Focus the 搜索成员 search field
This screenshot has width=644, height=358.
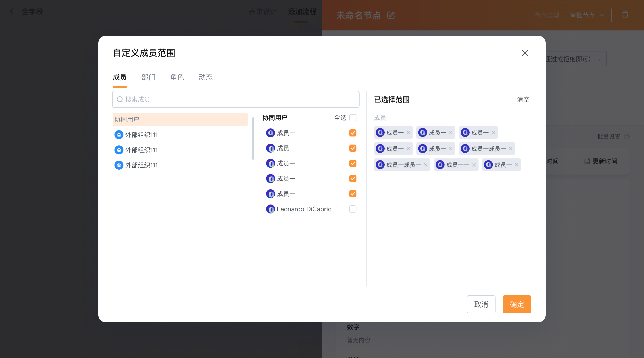pyautogui.click(x=236, y=100)
